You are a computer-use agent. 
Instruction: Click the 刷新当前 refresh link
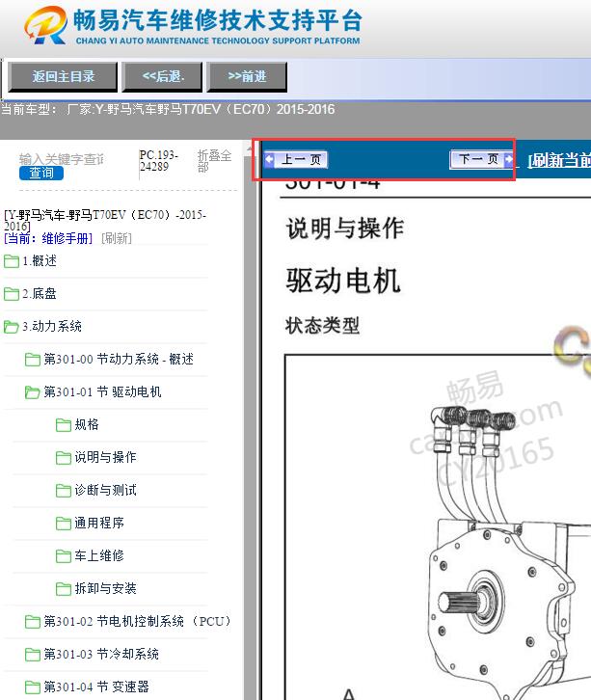click(x=559, y=160)
